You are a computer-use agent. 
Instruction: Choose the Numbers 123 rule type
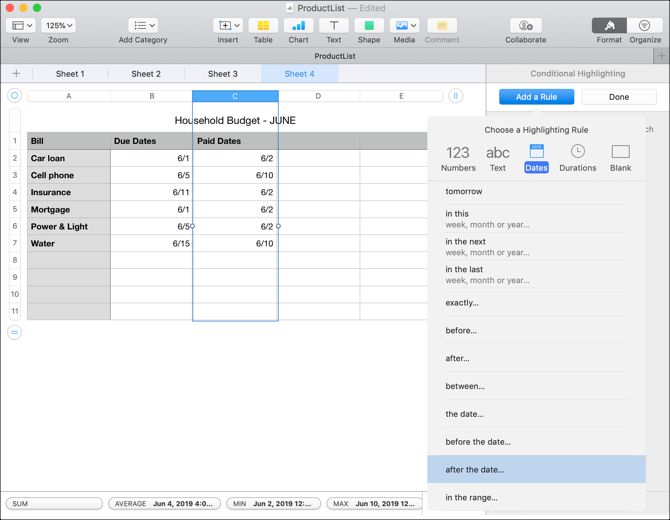click(x=458, y=158)
